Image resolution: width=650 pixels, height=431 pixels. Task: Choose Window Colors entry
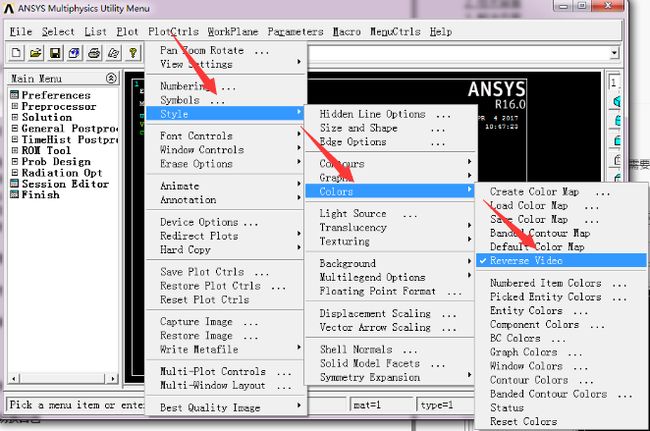(561, 366)
